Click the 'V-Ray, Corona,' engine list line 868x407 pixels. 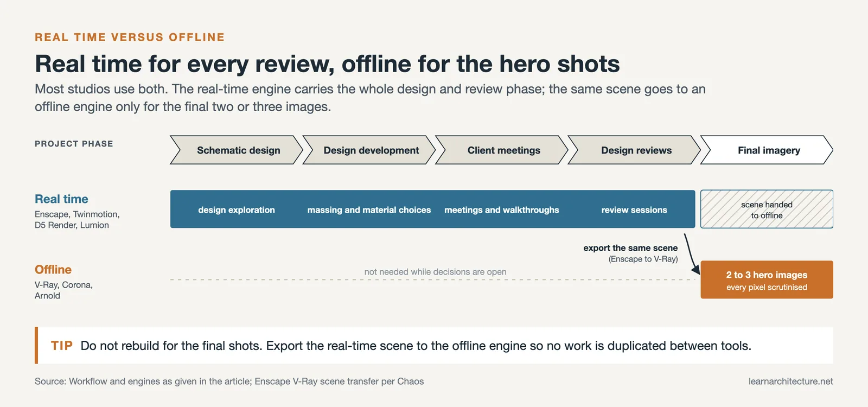tap(63, 285)
